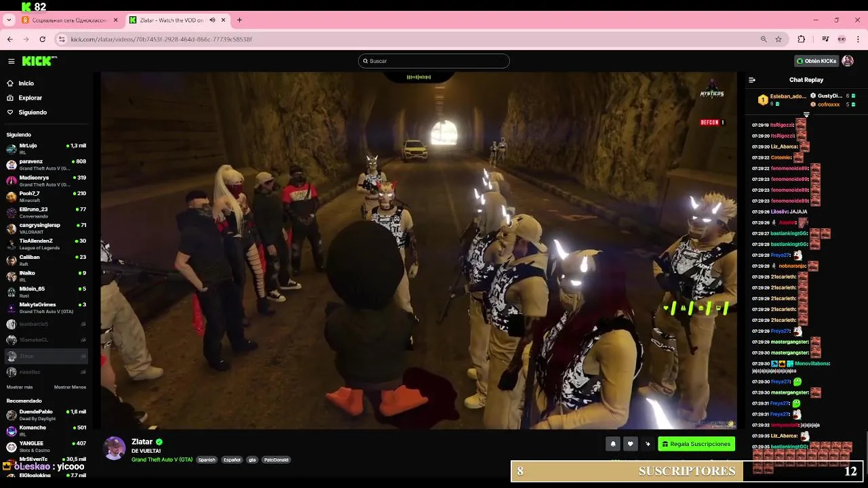Select the gta tag

(252, 460)
